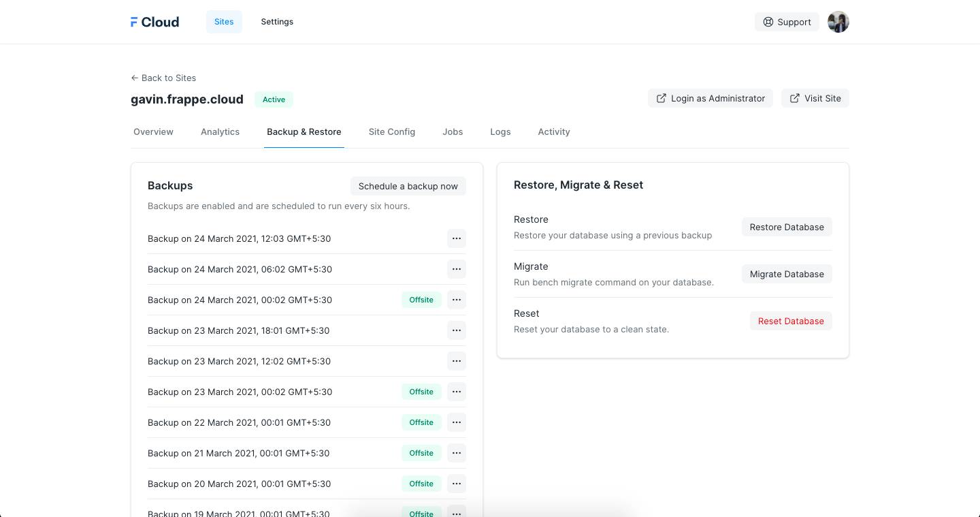
Task: Show actions for 20 March 00:01 backup
Action: pyautogui.click(x=456, y=484)
